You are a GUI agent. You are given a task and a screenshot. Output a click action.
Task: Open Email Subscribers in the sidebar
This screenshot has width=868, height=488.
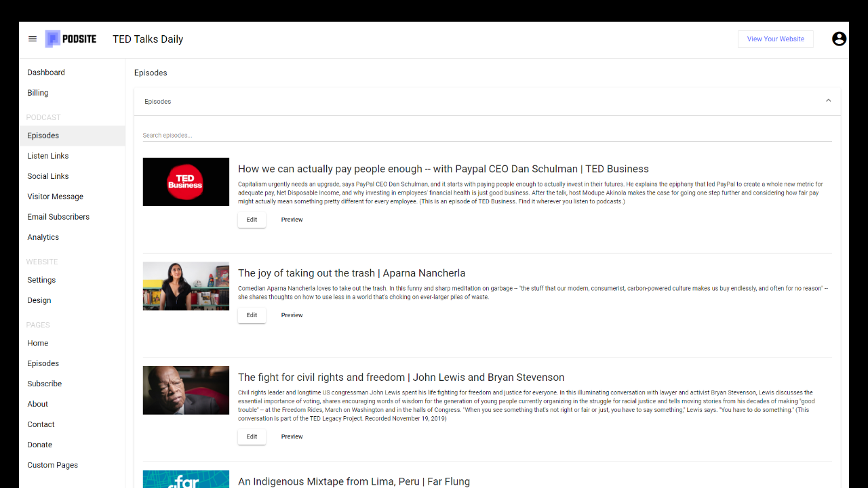(x=58, y=217)
